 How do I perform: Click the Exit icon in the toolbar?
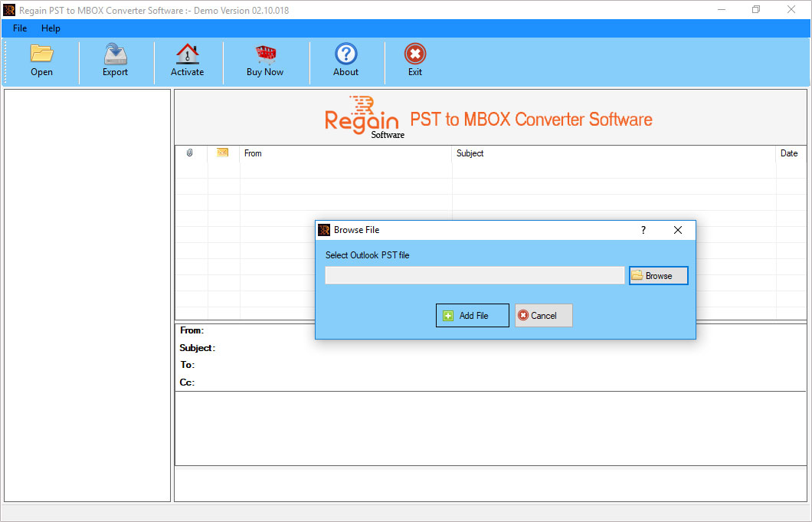coord(414,60)
